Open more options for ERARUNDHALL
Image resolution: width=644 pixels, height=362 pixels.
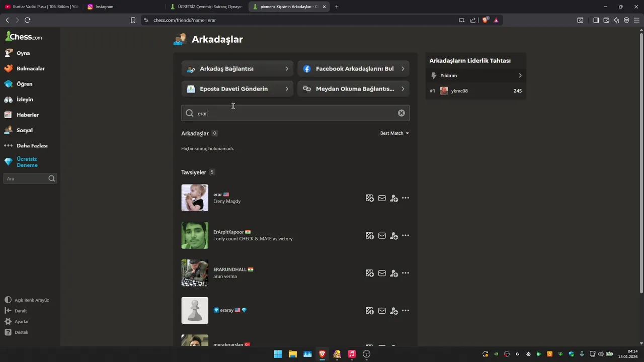(x=406, y=274)
